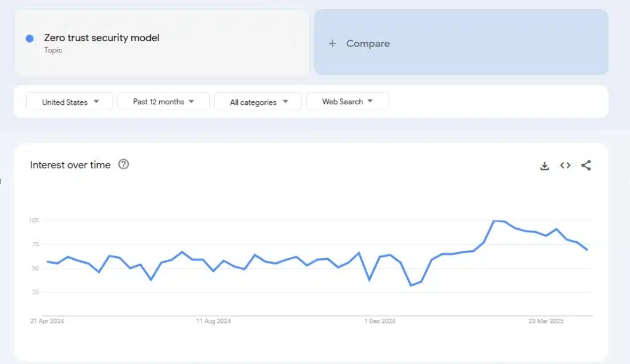Image resolution: width=630 pixels, height=364 pixels.
Task: Click the 11 Aug 2024 date label
Action: (213, 321)
